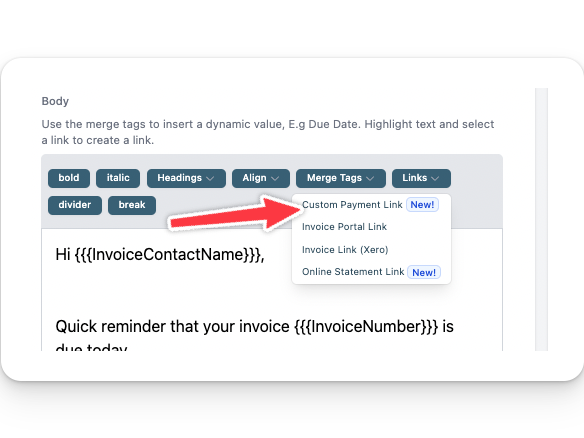Choose Invoice Portal Link

pyautogui.click(x=344, y=227)
